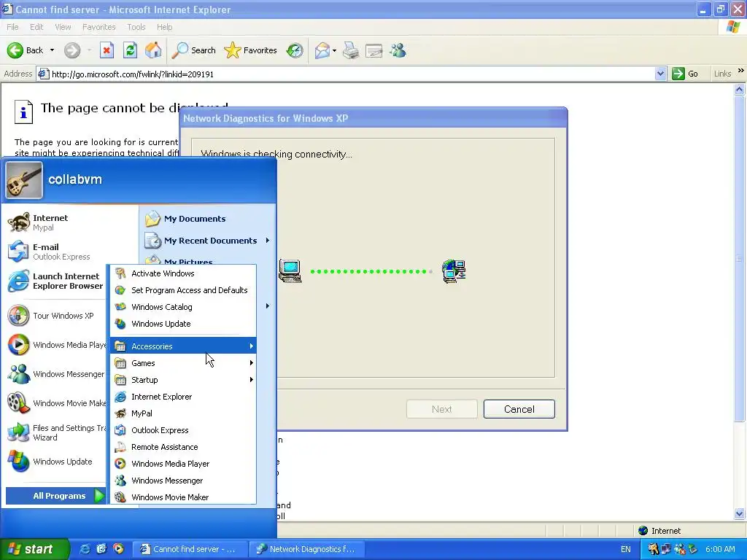The height and width of the screenshot is (560, 747).
Task: Click the Refresh icon in the IE toolbar
Action: (130, 50)
